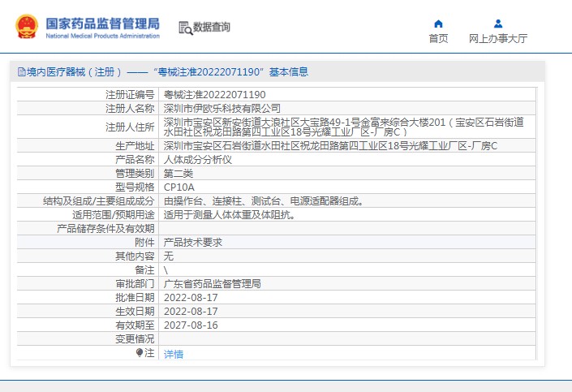Image resolution: width=572 pixels, height=392 pixels.
Task: Click the 型号规格 label
Action: (135, 187)
